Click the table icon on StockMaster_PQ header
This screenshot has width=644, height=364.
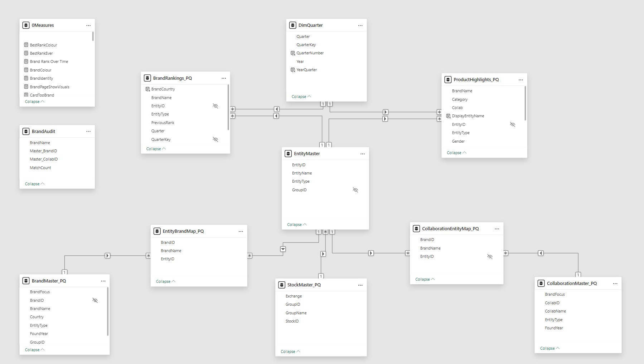[282, 285]
